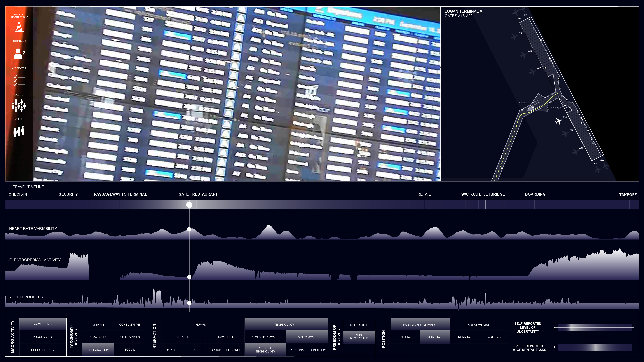Click gate A16 label on terminal map

click(530, 51)
